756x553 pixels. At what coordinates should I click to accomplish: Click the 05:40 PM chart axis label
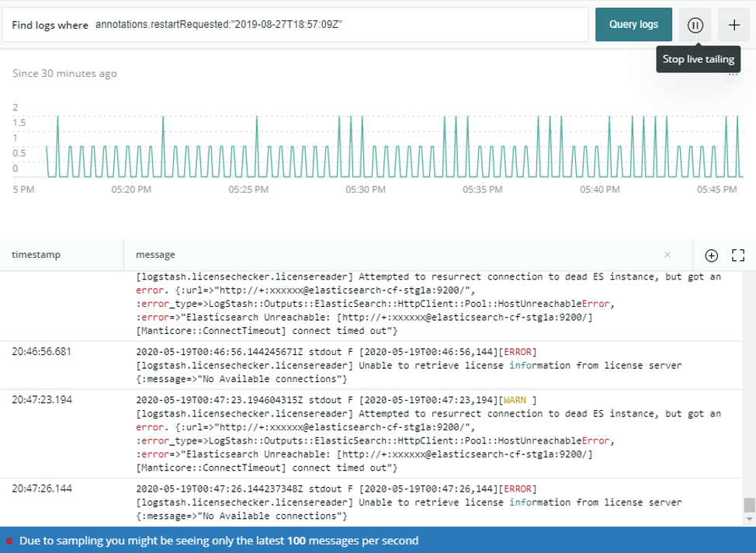(x=600, y=190)
